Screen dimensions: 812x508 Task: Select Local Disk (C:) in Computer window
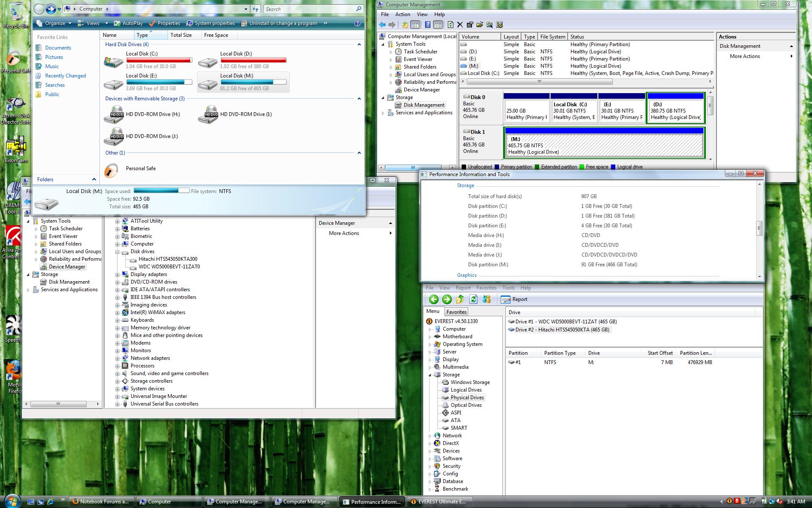point(148,60)
